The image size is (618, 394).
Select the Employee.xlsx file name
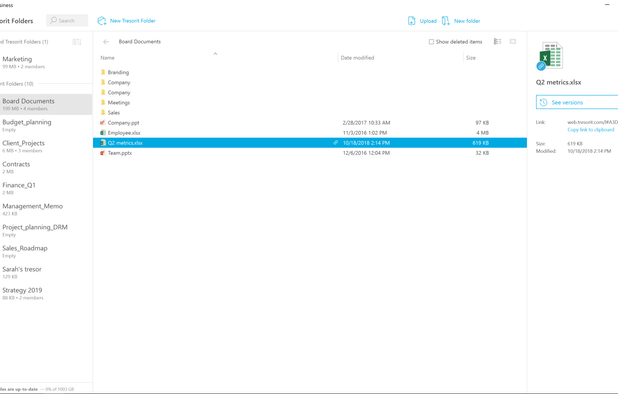point(124,133)
